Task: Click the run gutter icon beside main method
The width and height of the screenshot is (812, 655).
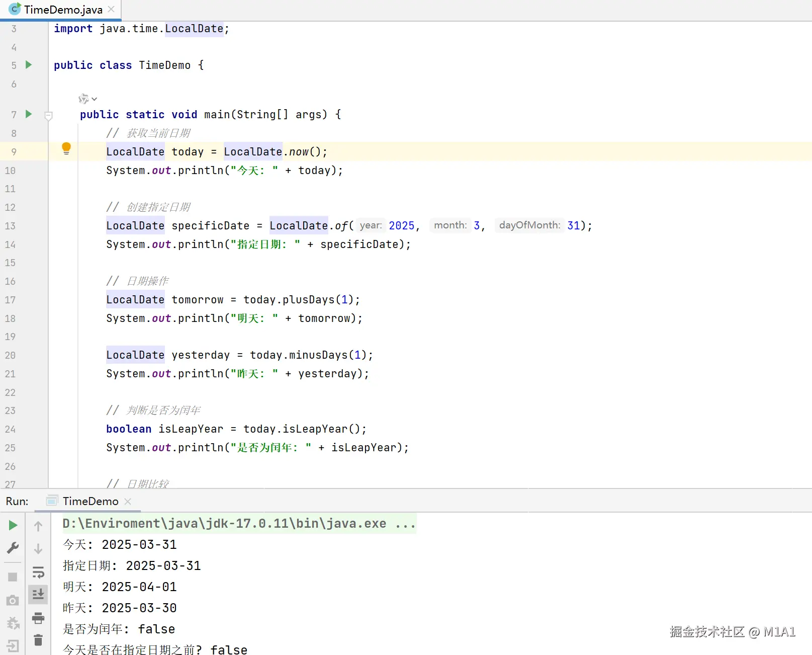Action: pyautogui.click(x=29, y=114)
